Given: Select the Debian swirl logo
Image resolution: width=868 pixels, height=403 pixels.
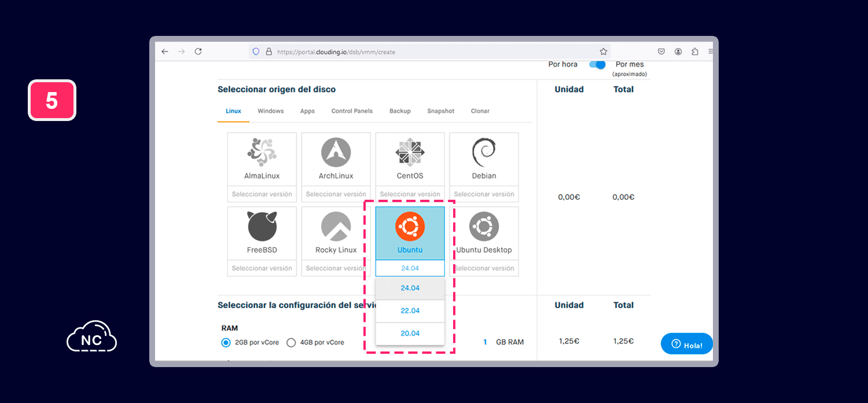Looking at the screenshot, I should click(484, 152).
